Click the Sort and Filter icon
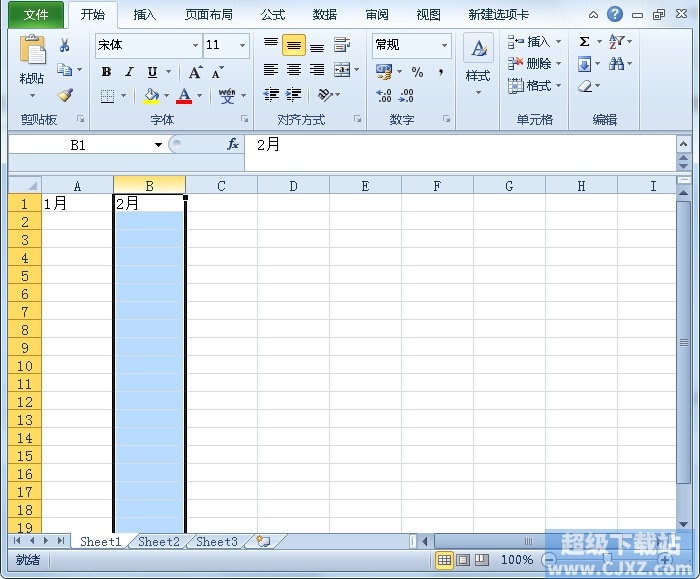 [x=616, y=42]
